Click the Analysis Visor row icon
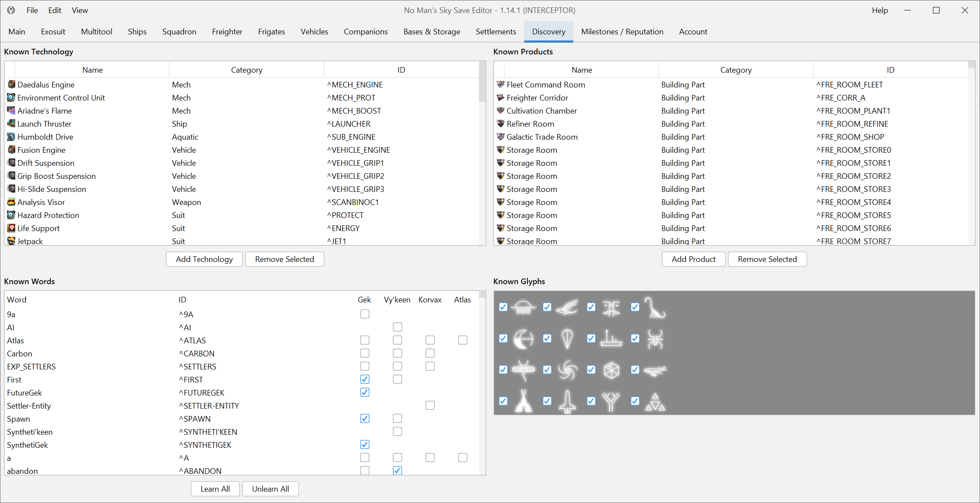The width and height of the screenshot is (980, 503). tap(11, 202)
